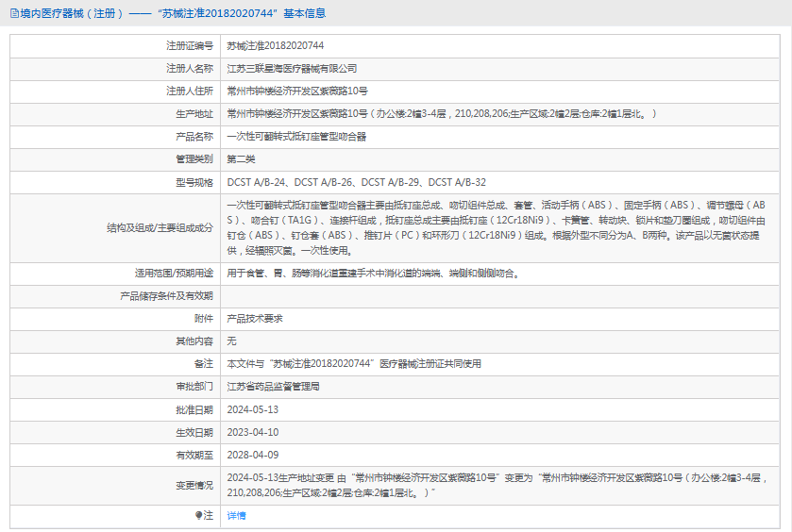Select the 第二类 management category value
Image resolution: width=792 pixels, height=532 pixels.
click(x=241, y=159)
